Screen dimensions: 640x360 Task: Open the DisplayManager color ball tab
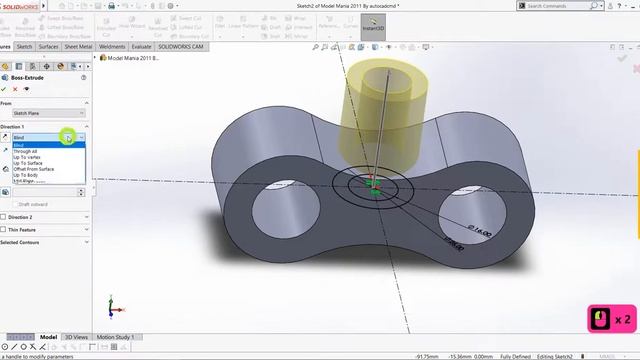(60, 67)
